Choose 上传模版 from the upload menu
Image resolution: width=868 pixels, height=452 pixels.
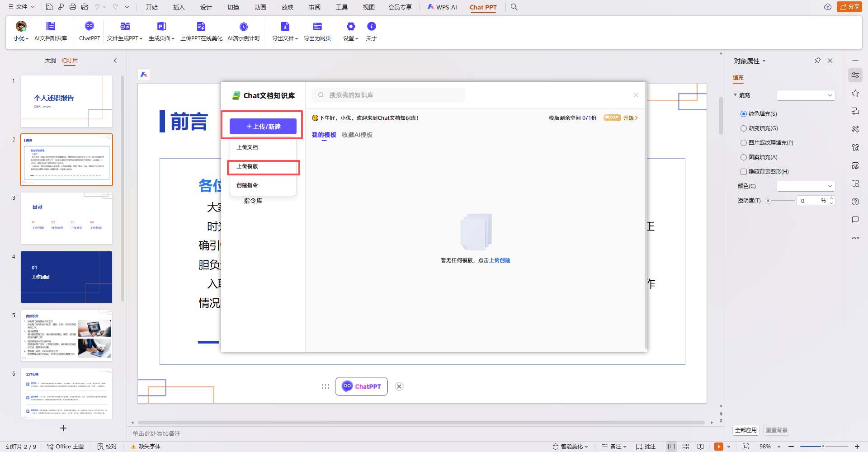pos(247,167)
